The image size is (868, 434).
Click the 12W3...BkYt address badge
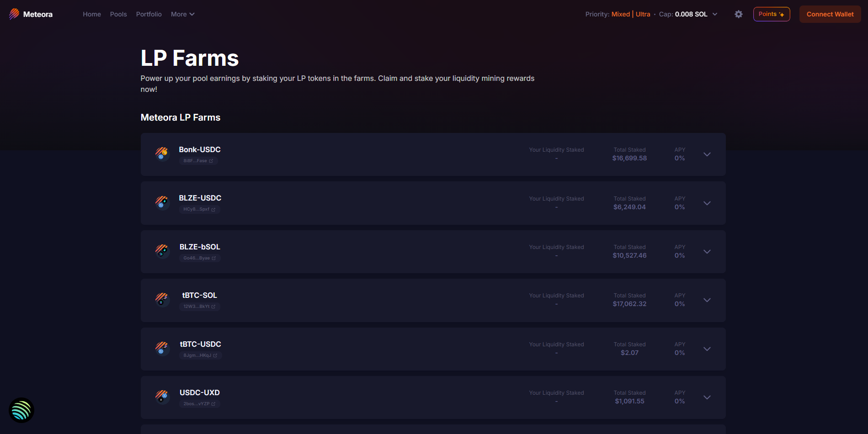click(197, 307)
